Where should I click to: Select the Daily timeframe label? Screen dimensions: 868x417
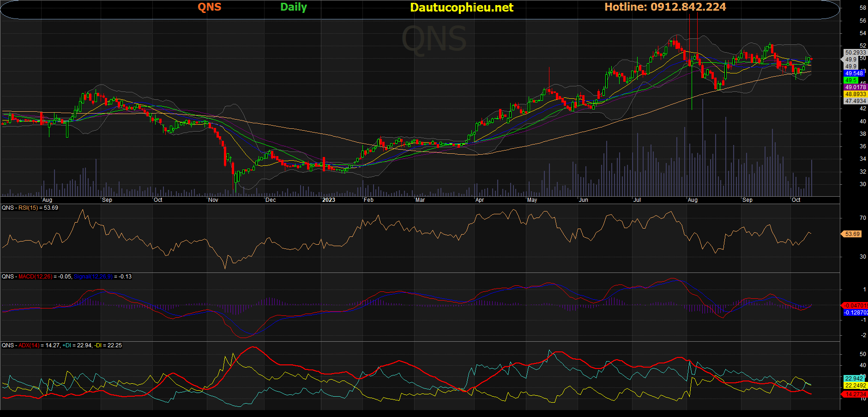(x=293, y=7)
